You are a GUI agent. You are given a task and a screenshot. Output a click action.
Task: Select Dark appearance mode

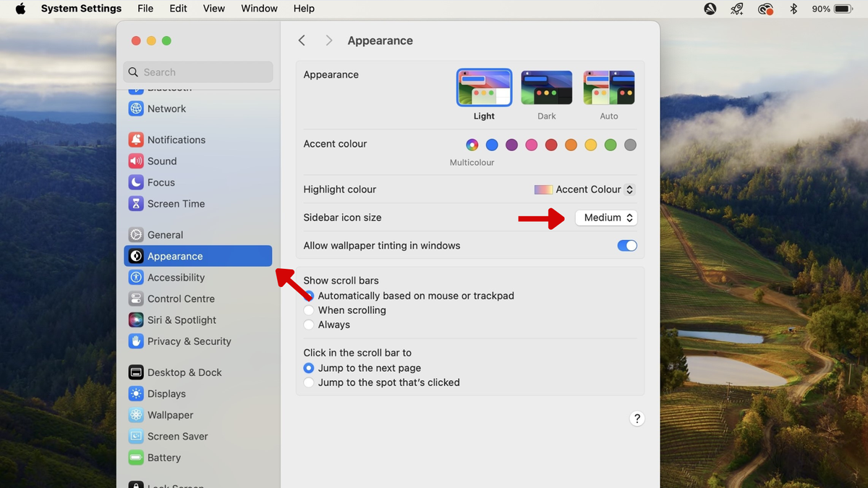pos(546,87)
